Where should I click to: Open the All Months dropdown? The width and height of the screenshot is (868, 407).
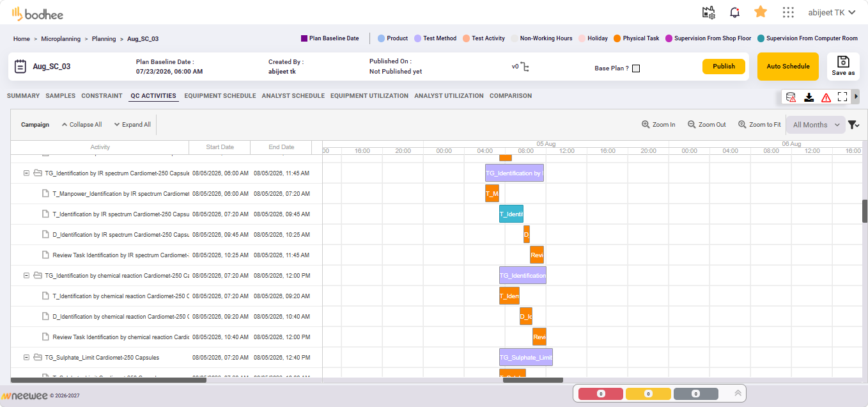(816, 125)
